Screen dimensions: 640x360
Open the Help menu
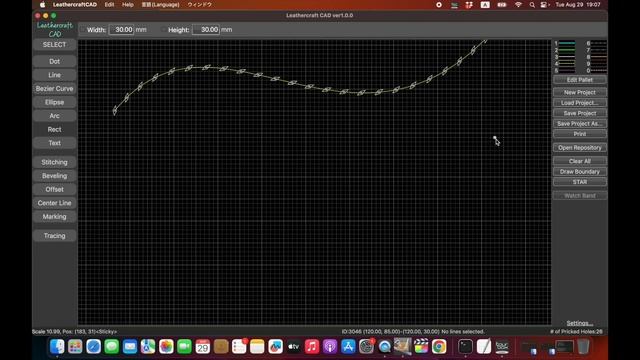click(128, 4)
